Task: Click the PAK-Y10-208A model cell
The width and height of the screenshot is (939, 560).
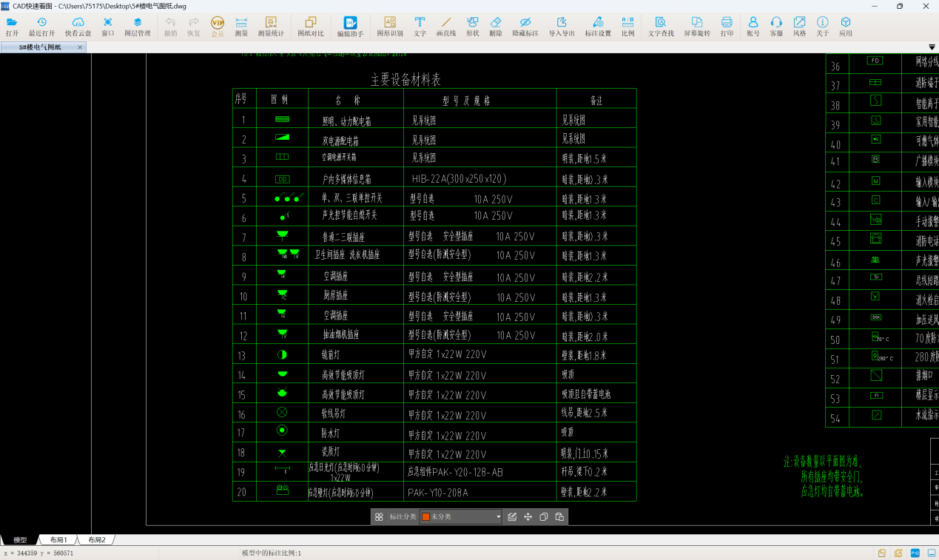Action: tap(438, 492)
